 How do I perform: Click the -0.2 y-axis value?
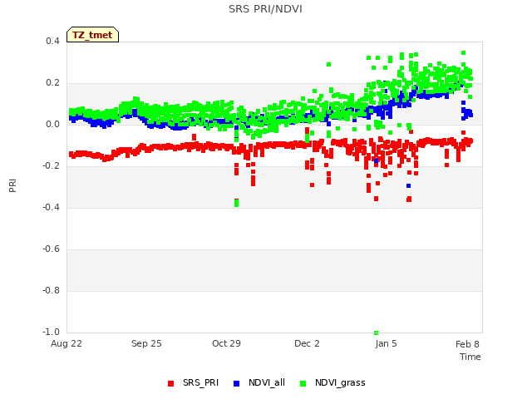pos(51,165)
